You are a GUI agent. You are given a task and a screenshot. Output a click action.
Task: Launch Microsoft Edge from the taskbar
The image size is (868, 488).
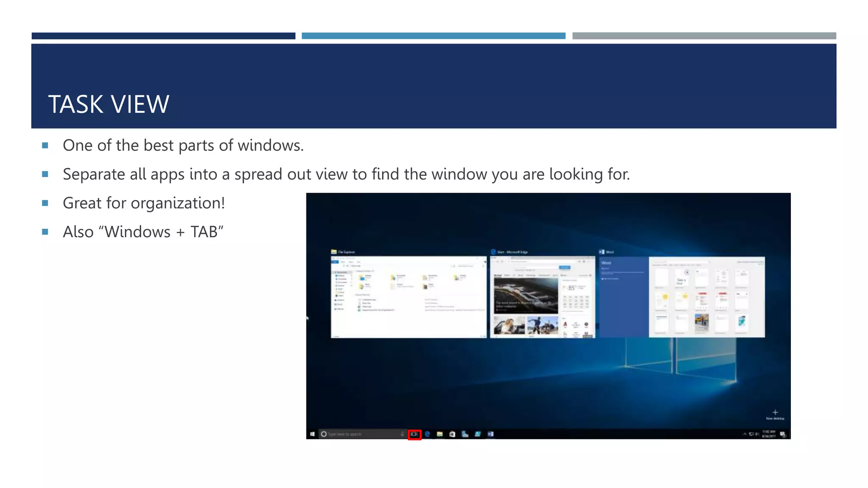click(x=427, y=434)
